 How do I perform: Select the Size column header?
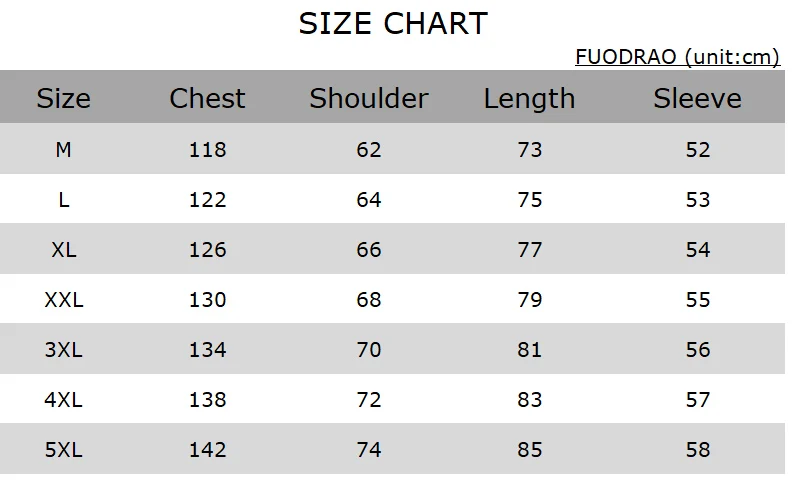point(64,98)
